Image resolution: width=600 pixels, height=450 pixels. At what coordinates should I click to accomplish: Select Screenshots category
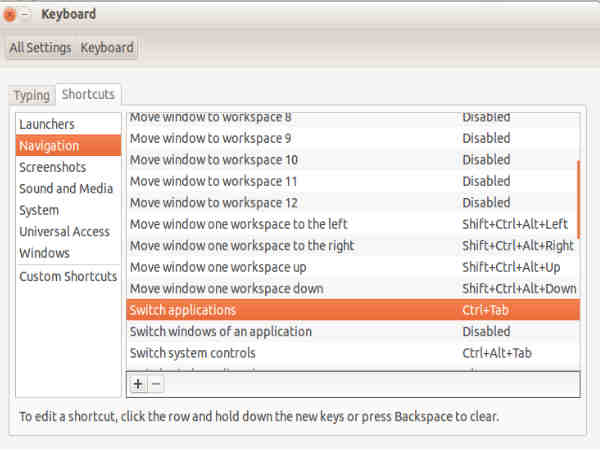click(x=52, y=167)
